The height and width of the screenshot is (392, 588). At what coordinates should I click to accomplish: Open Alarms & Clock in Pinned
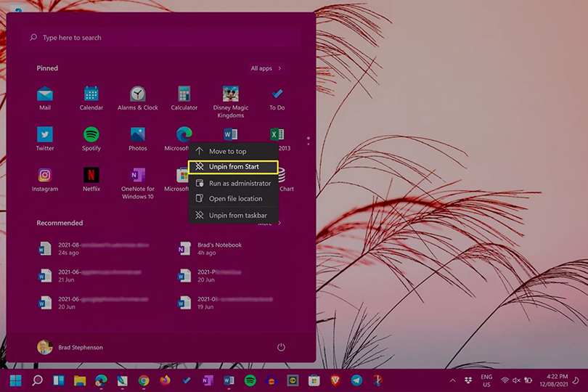click(138, 98)
